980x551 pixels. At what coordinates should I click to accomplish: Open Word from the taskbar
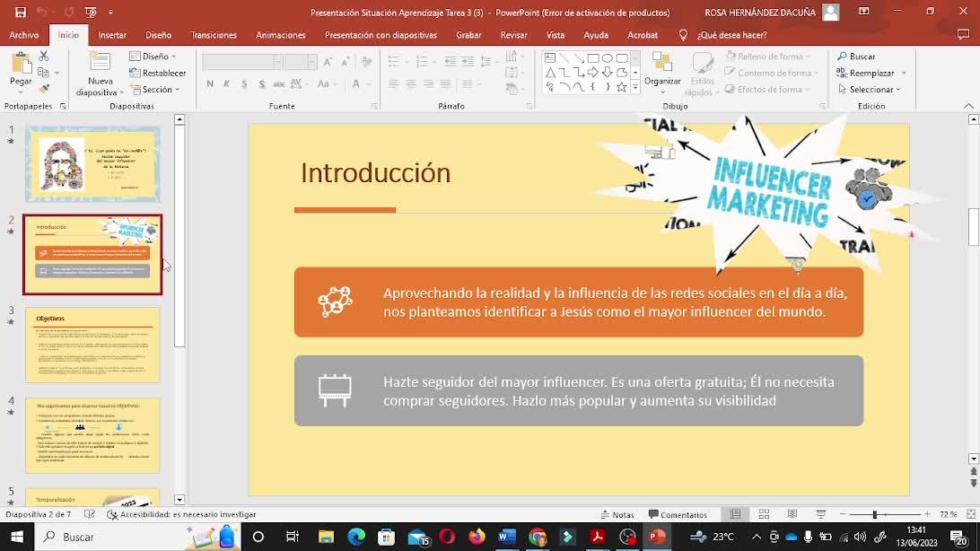tap(506, 537)
